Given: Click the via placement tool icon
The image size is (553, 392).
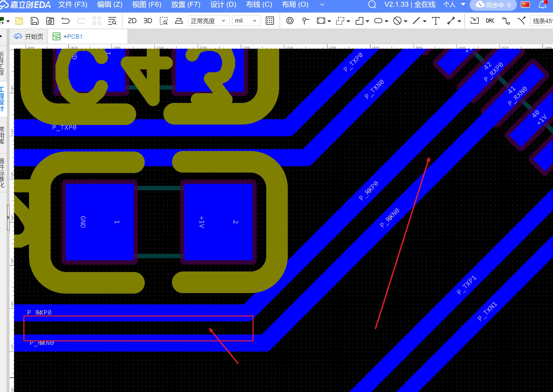Looking at the screenshot, I should click(x=290, y=21).
